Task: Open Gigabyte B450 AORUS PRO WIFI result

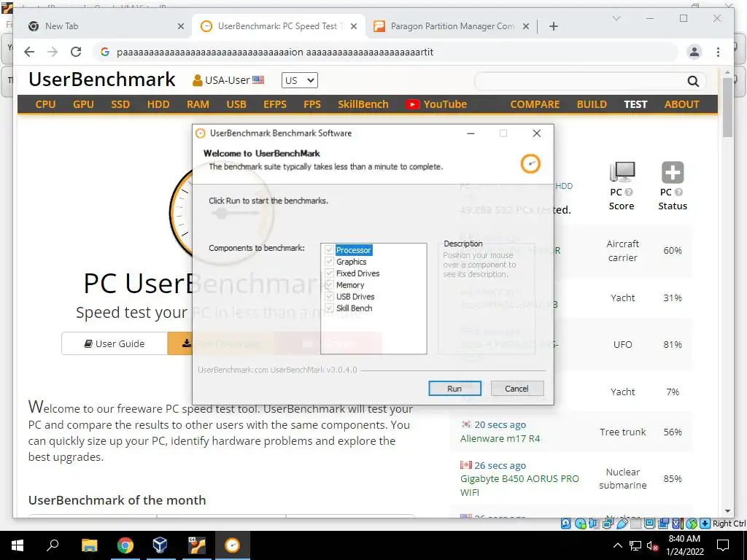Action: click(x=519, y=485)
